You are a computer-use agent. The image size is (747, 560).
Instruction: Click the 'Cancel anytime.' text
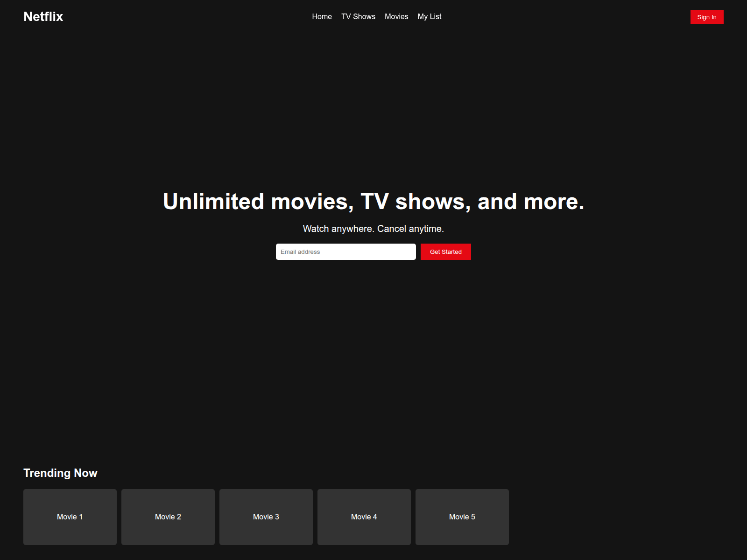410,229
